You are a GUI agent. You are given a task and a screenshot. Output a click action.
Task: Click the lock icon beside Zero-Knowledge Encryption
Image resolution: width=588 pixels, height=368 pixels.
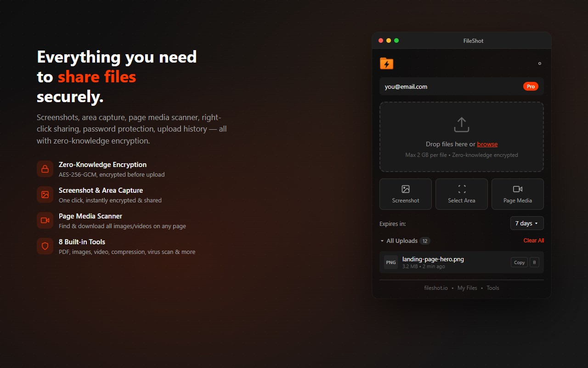(45, 168)
